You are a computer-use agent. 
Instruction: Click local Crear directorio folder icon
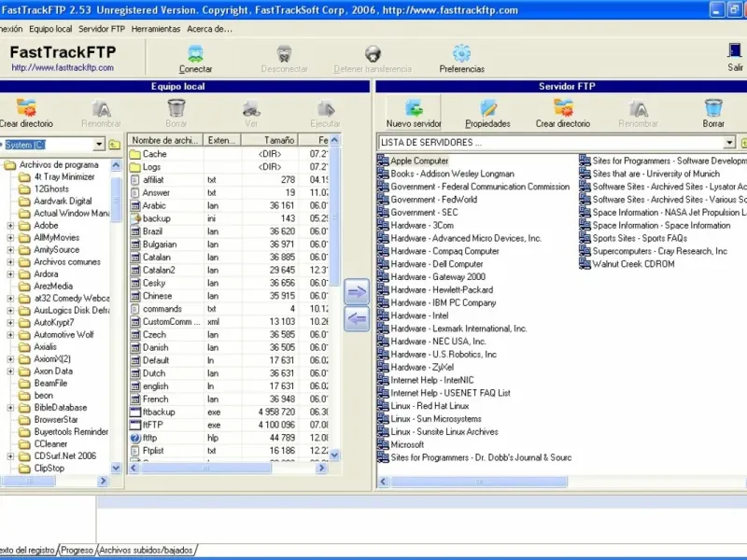pyautogui.click(x=26, y=108)
